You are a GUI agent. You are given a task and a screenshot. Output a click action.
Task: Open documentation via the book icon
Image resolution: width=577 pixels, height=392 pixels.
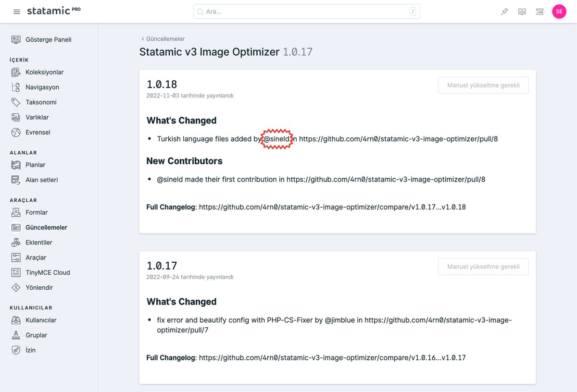tap(522, 11)
